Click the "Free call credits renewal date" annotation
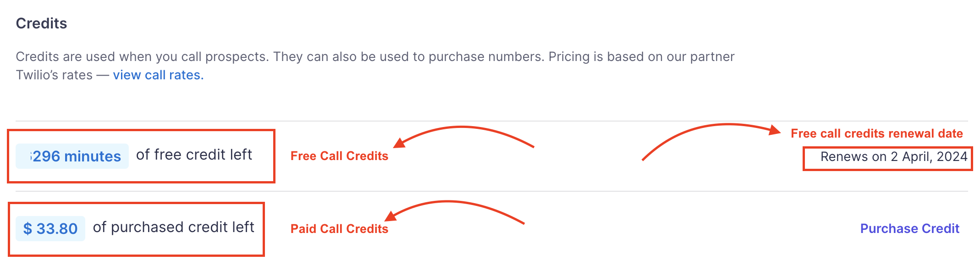Screen dimensions: 980x266 876,133
